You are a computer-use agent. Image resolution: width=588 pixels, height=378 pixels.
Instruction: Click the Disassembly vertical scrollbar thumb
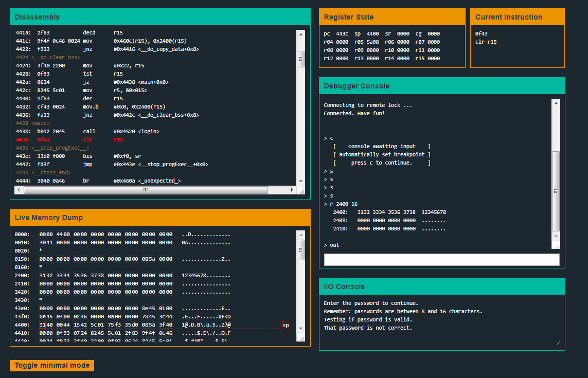pyautogui.click(x=301, y=59)
